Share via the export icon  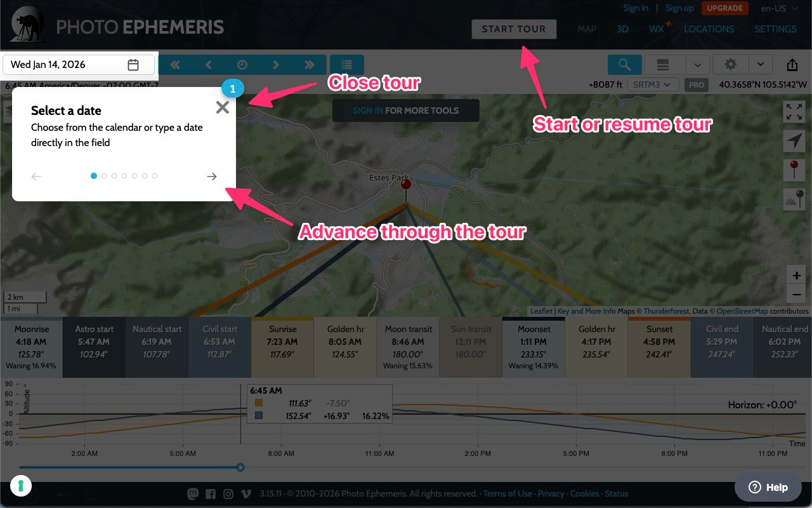click(792, 65)
